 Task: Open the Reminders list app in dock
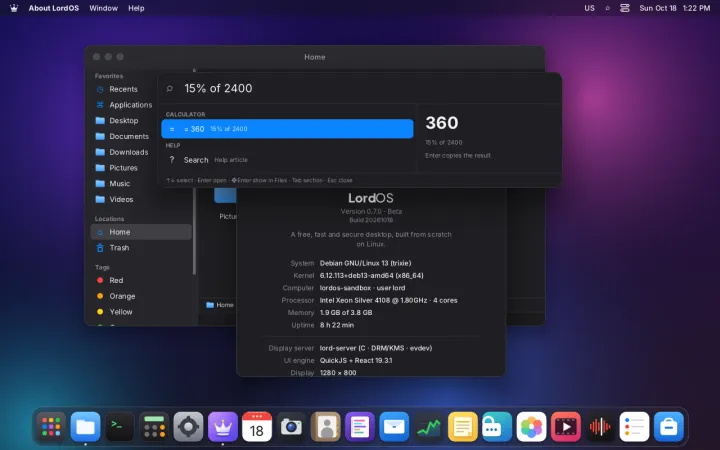(634, 427)
